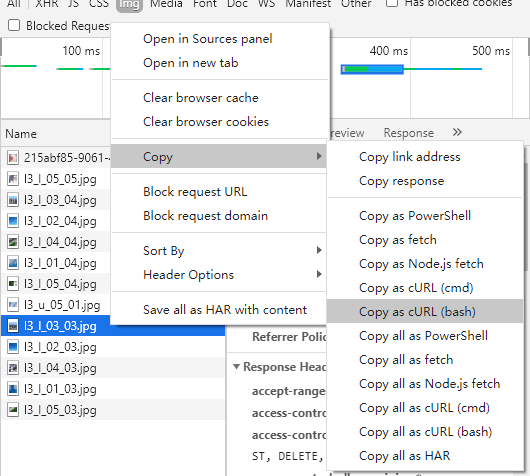Click the l3_l_05_05.jpg file thumbnail icon
The width and height of the screenshot is (530, 476).
(x=13, y=179)
